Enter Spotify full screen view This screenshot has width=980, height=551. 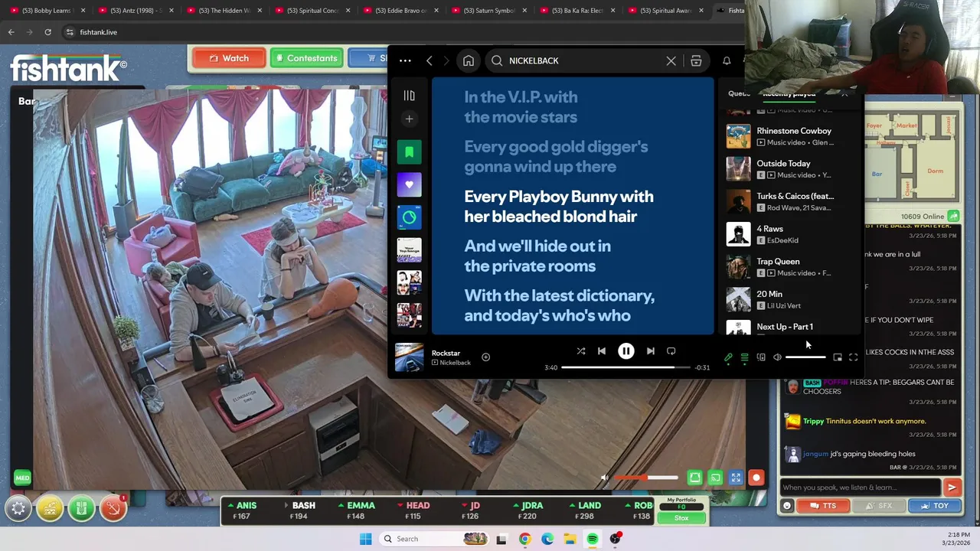pyautogui.click(x=854, y=357)
